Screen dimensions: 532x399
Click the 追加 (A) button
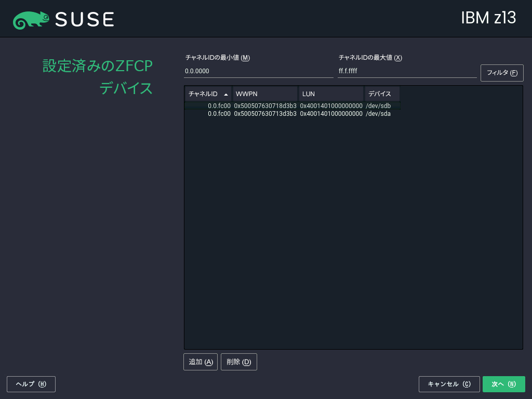(x=201, y=362)
